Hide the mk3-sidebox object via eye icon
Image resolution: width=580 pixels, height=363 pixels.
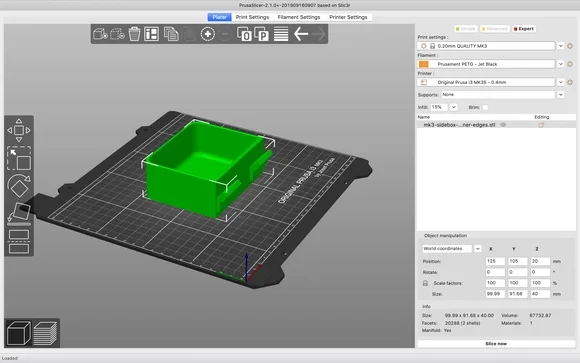(503, 125)
